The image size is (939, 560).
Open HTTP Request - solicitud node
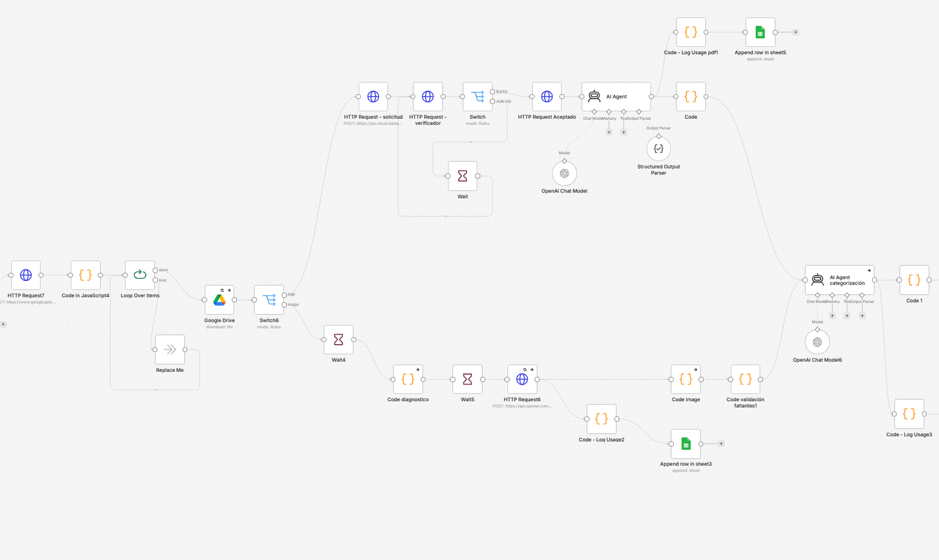373,97
